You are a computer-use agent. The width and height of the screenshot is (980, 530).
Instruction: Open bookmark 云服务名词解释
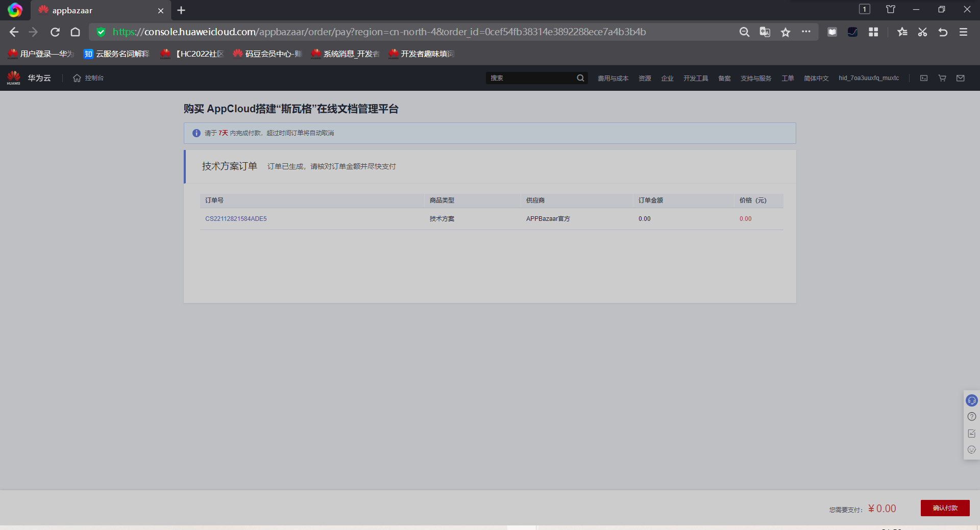click(x=116, y=54)
